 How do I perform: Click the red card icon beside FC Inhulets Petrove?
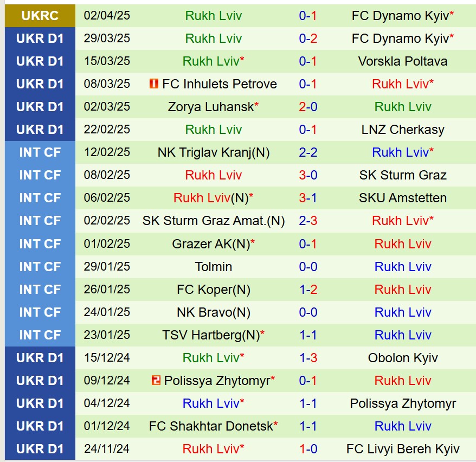pos(154,84)
